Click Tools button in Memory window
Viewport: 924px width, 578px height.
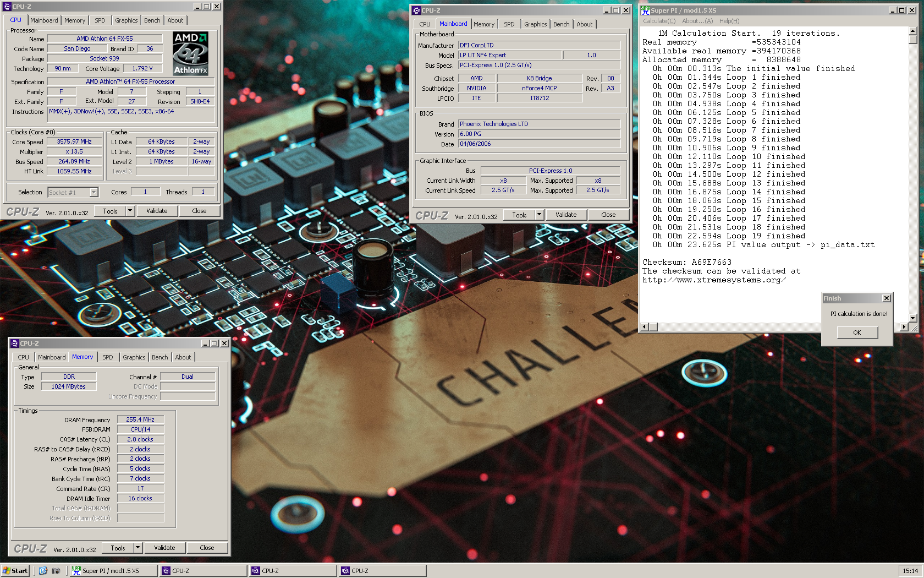118,548
